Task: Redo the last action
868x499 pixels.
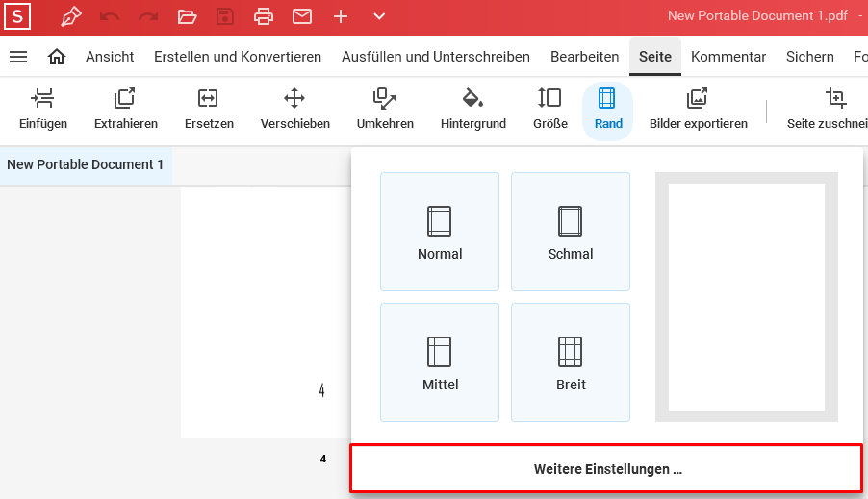Action: (x=148, y=16)
